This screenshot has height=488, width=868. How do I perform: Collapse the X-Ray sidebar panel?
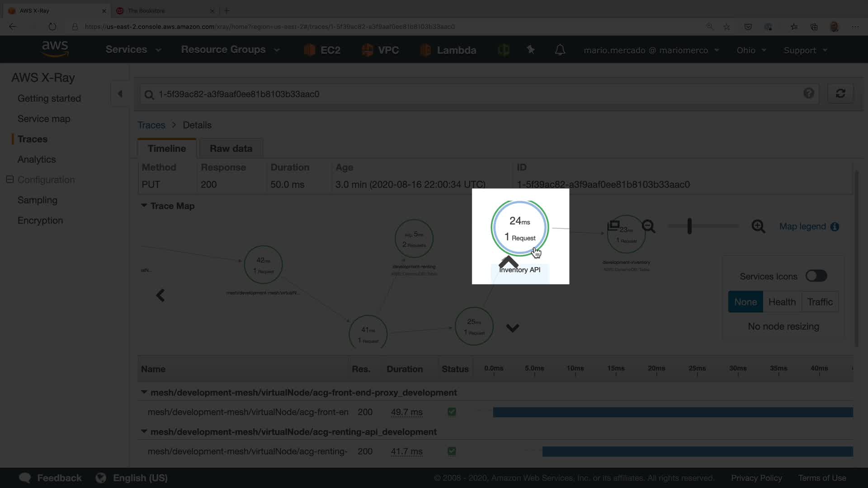(x=120, y=94)
